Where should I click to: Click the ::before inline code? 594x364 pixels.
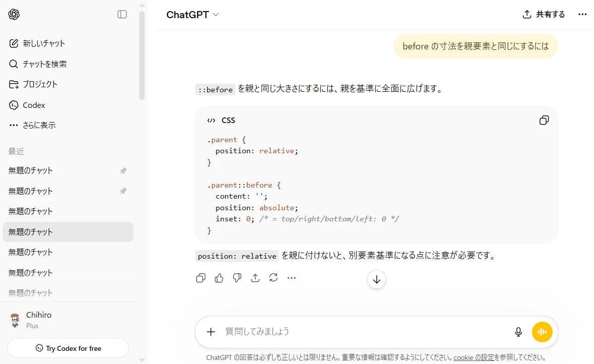click(x=215, y=90)
